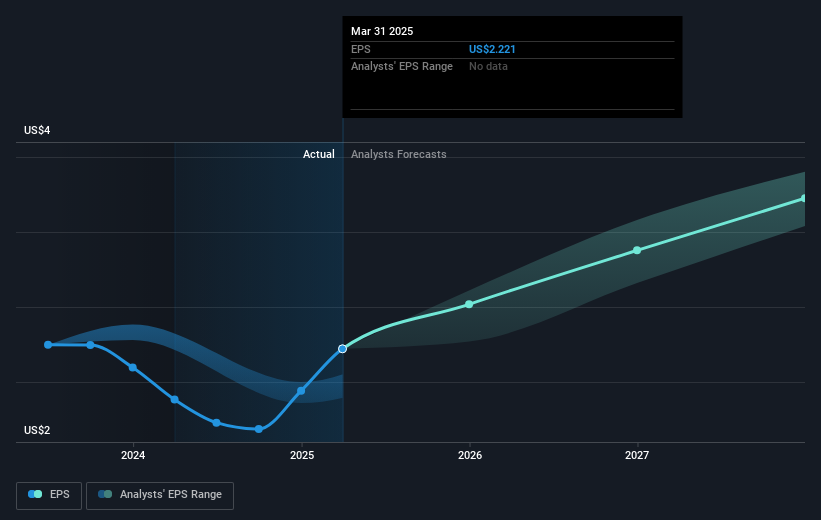Screen dimensions: 821x520
Task: Click the second EPS data point in late 2023
Action: pos(91,345)
